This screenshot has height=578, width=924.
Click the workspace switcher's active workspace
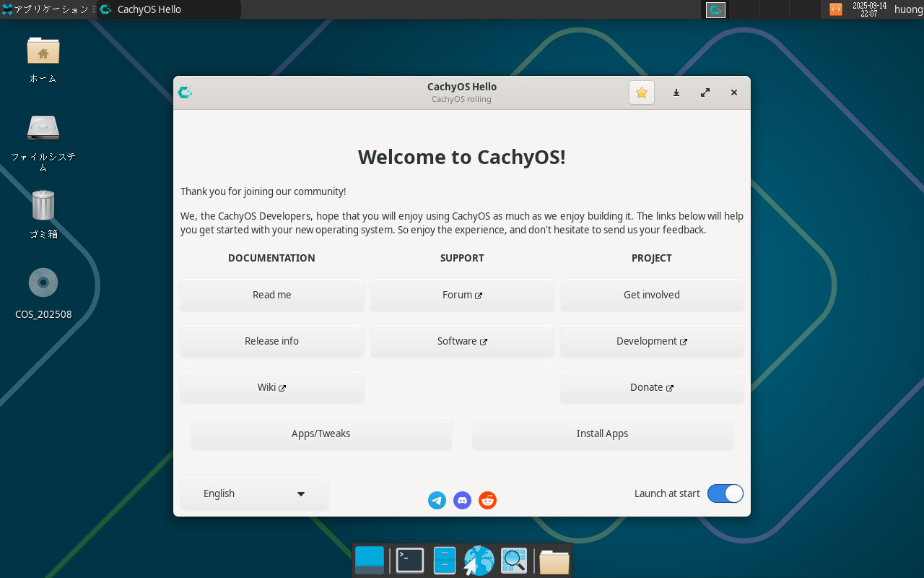click(715, 9)
